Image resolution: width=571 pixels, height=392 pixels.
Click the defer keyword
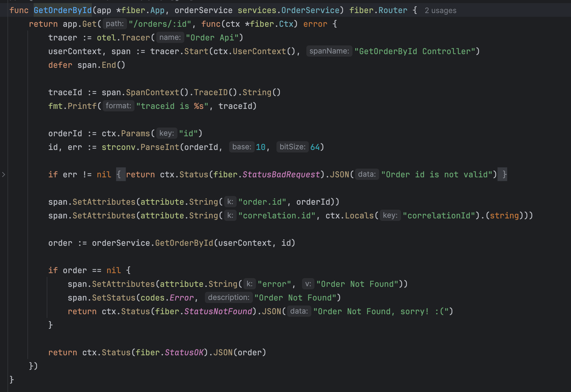point(60,65)
